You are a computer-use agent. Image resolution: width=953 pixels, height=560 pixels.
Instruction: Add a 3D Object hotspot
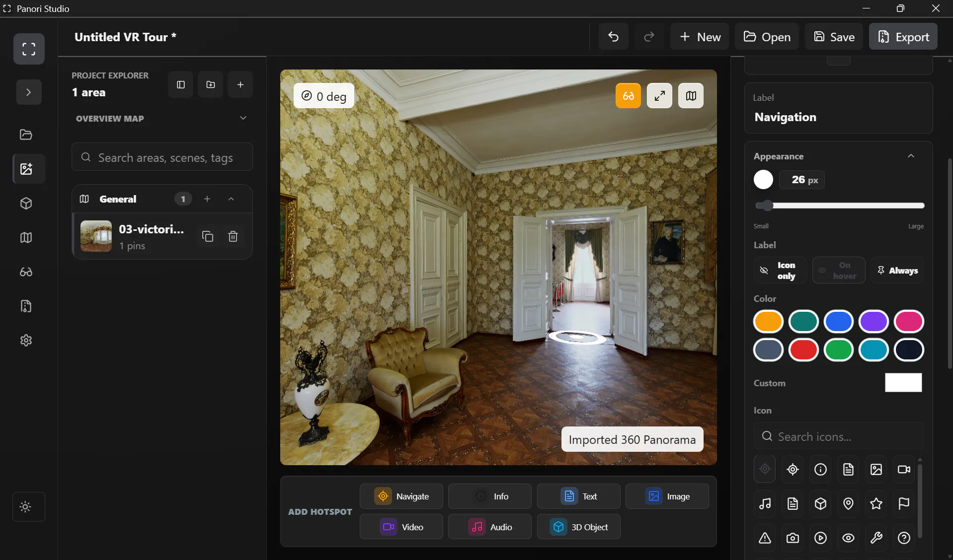(x=579, y=527)
